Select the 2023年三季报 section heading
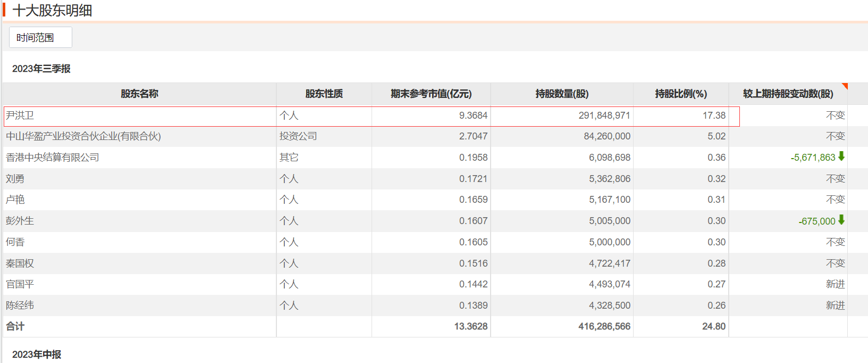Screen dimensions: 868x363 pyautogui.click(x=41, y=69)
